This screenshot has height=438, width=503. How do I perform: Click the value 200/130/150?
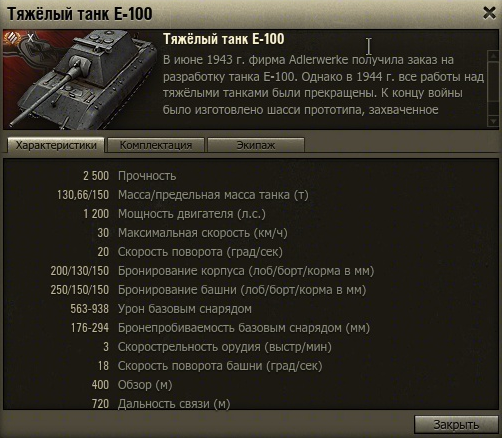80,271
